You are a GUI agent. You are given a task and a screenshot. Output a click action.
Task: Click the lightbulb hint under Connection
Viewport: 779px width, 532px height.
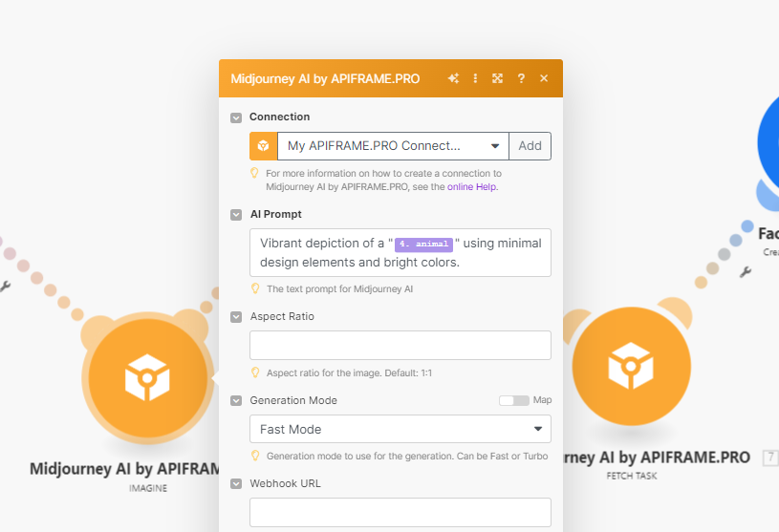[x=254, y=173]
